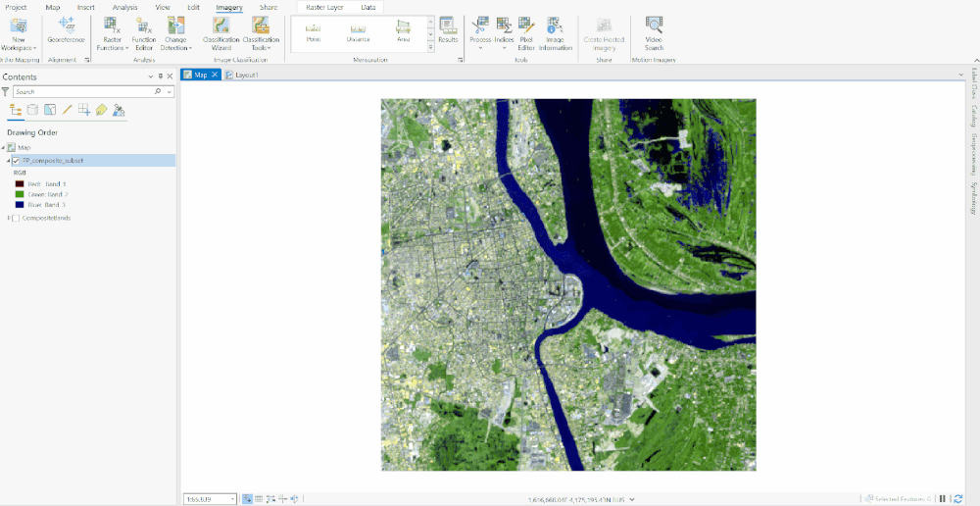980x506 pixels.
Task: Open Image Information
Action: [555, 34]
